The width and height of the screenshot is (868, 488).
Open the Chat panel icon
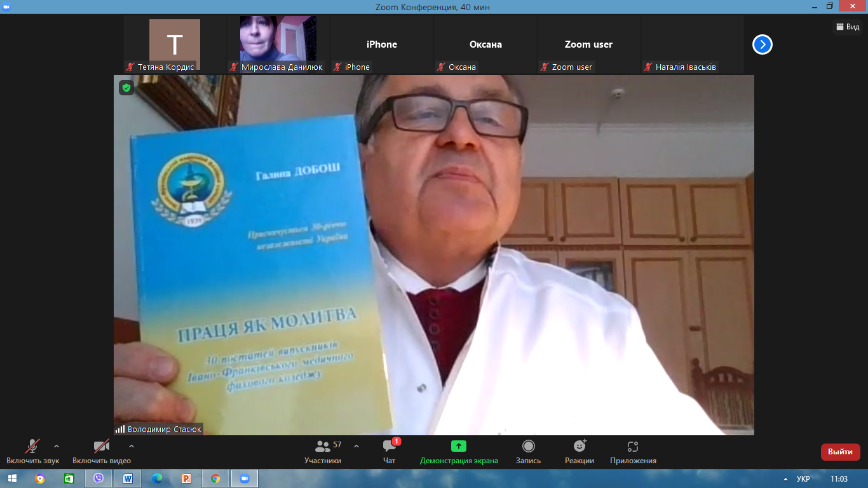[x=390, y=447]
